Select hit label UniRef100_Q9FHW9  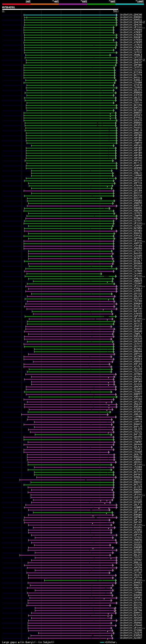pyautogui.click(x=131, y=65)
